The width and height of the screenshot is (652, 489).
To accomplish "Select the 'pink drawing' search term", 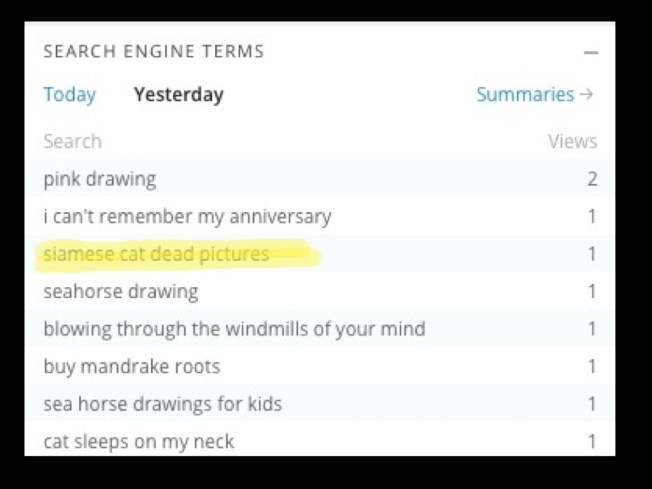I will pos(99,179).
